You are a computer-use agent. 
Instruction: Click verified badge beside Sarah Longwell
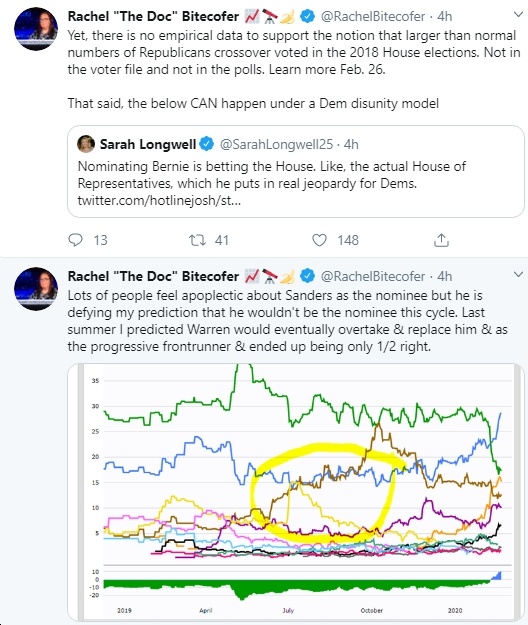(x=206, y=144)
